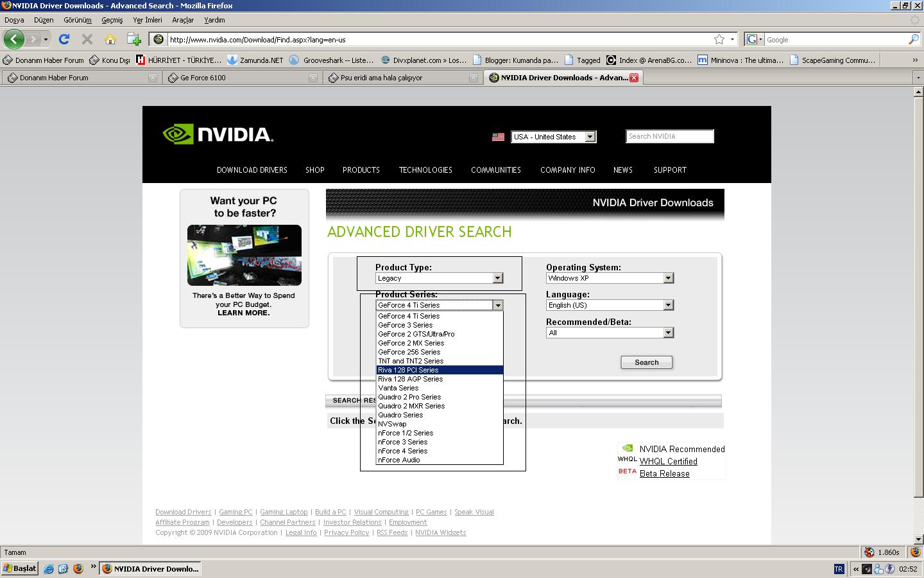The height and width of the screenshot is (578, 924).
Task: Open the Product Type dropdown
Action: (440, 278)
